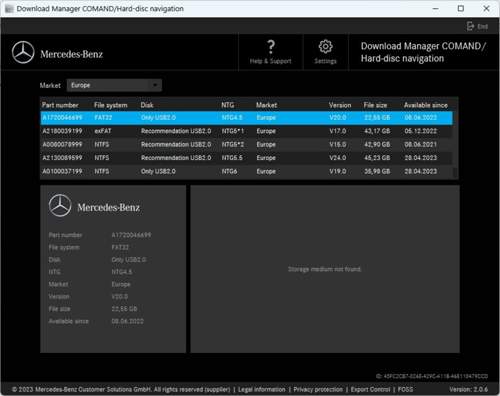The image size is (500, 396).
Task: Open the Settings gear icon
Action: [325, 47]
